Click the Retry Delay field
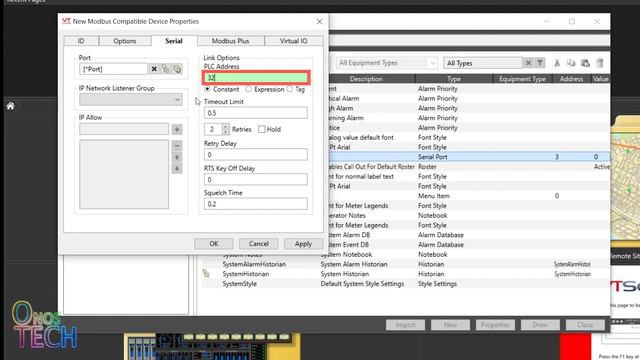640x360 pixels. [x=256, y=155]
